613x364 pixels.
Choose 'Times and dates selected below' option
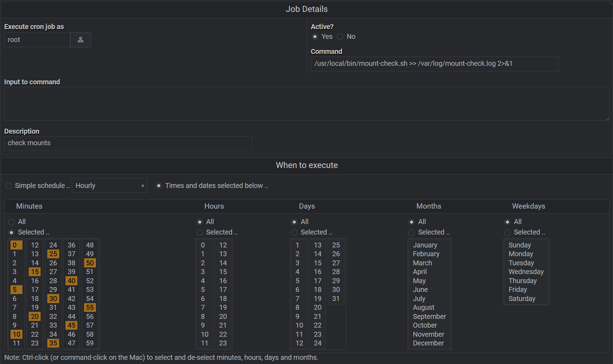(159, 186)
